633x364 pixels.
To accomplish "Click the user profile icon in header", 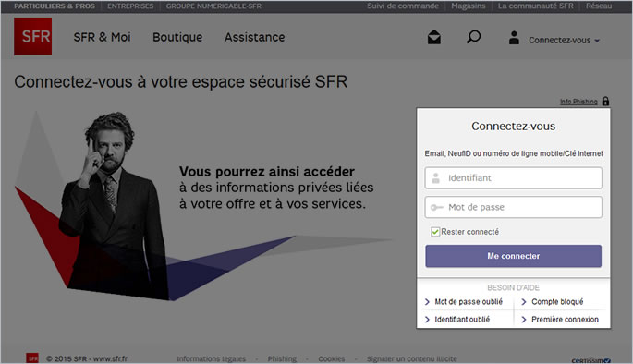I will [x=514, y=38].
